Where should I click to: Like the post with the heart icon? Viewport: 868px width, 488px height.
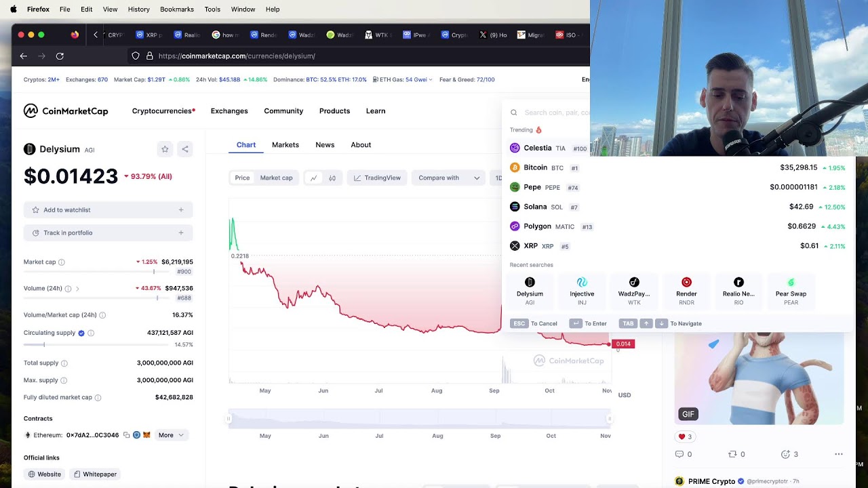pos(682,436)
